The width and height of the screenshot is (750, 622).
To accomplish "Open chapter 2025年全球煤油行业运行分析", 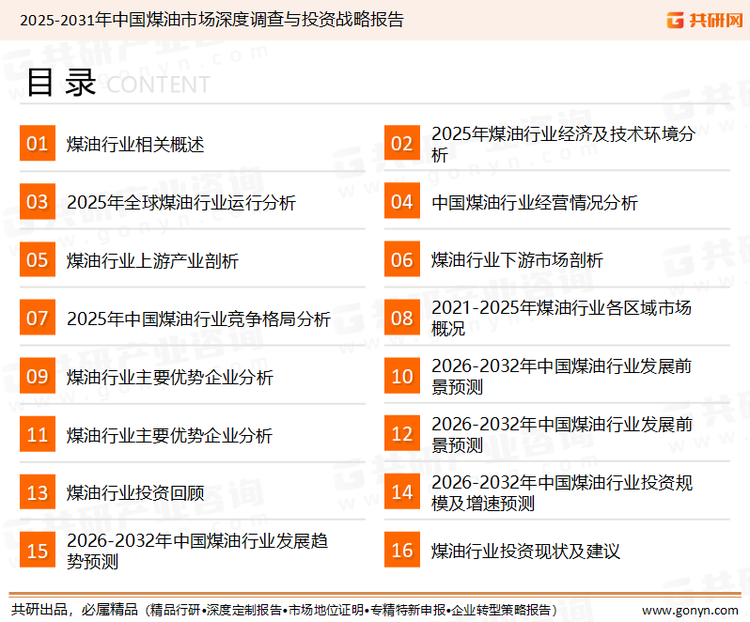I will [x=181, y=202].
